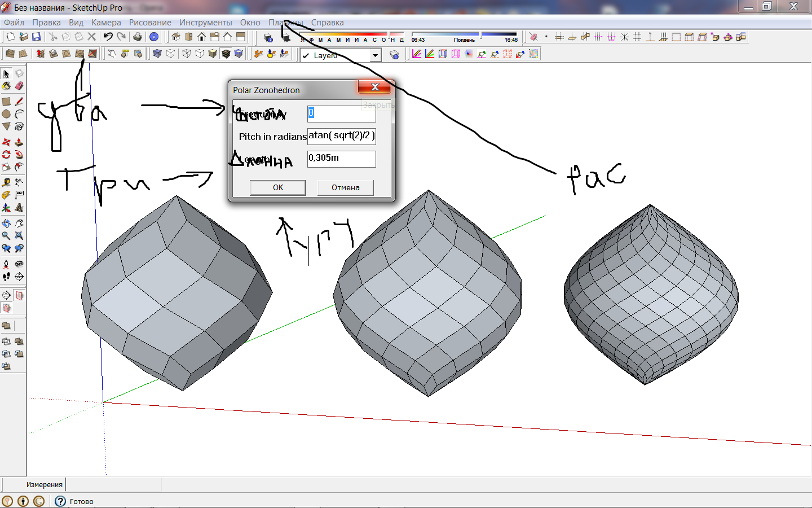Screen dimensions: 812x508
Task: Choose the Rectangle drawing tool
Action: tap(6, 102)
